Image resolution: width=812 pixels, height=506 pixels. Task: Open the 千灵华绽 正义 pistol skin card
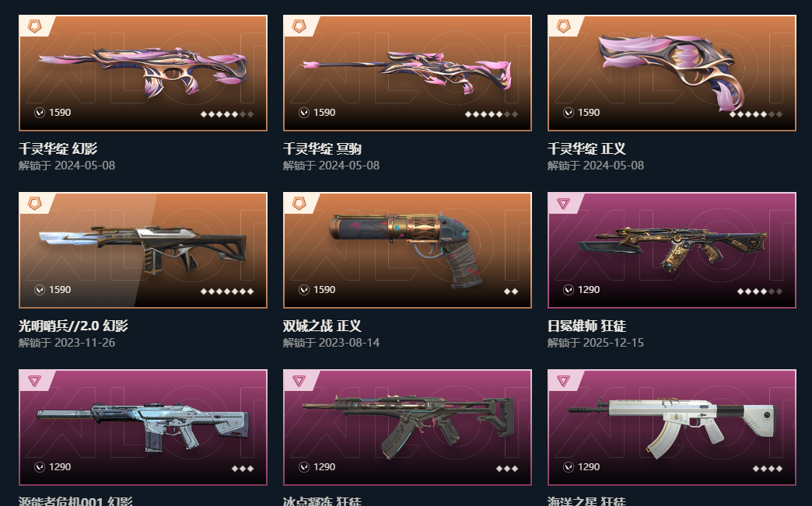672,73
